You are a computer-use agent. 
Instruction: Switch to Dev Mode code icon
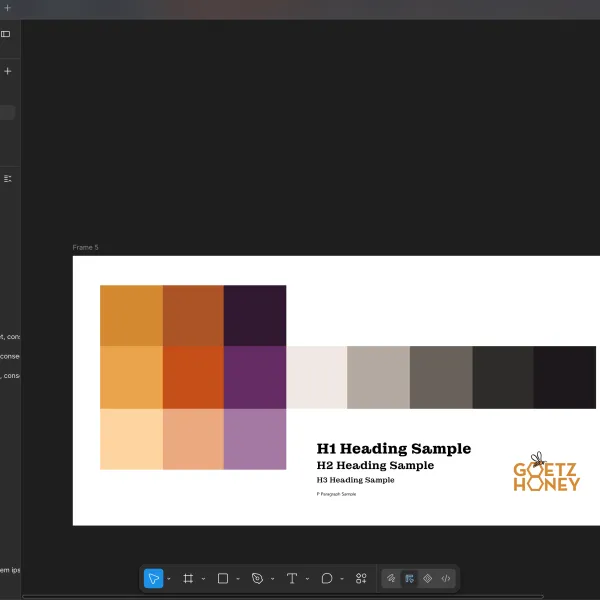pyautogui.click(x=446, y=578)
